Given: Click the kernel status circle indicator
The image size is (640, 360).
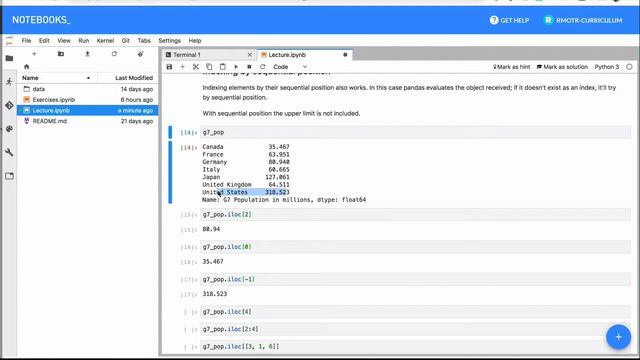Looking at the screenshot, I should 629,67.
